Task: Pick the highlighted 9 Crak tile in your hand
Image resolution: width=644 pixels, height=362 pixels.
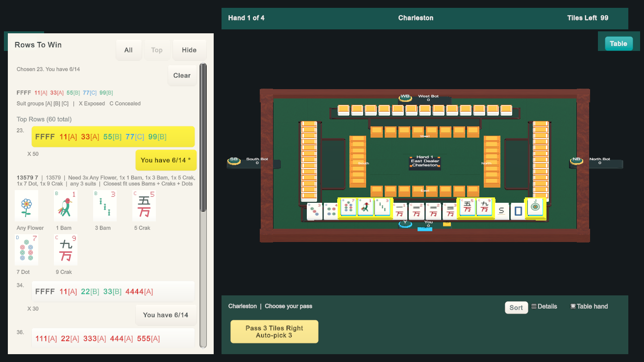Action: (484, 207)
